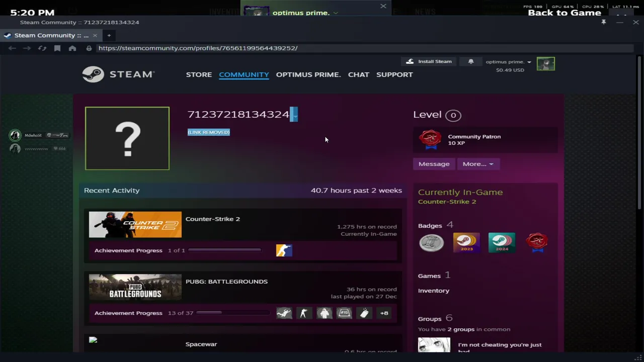Screen dimensions: 644x362
Task: Click the Counter-Strike 2 achievement progress bar
Action: click(224, 250)
